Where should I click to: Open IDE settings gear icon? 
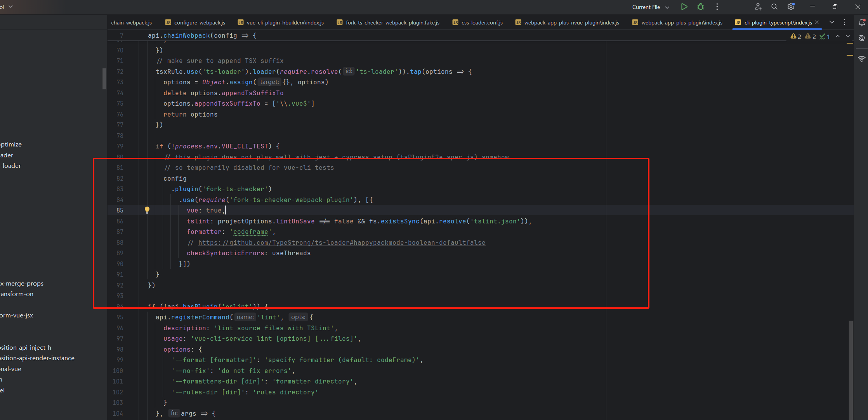pyautogui.click(x=791, y=7)
